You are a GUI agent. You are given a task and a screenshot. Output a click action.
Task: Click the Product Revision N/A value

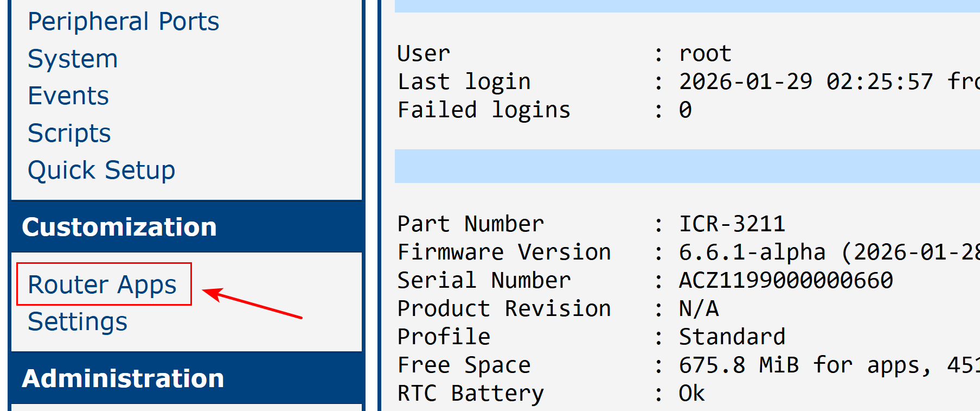(699, 309)
